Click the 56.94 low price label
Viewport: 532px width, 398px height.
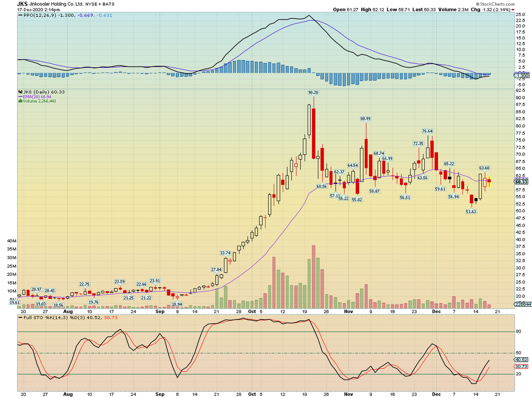(453, 197)
